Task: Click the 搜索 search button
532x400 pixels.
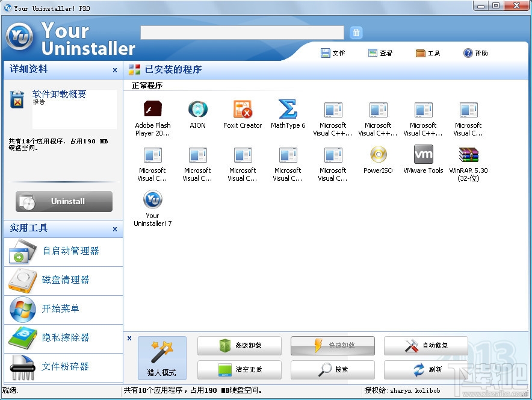Action: [x=332, y=370]
